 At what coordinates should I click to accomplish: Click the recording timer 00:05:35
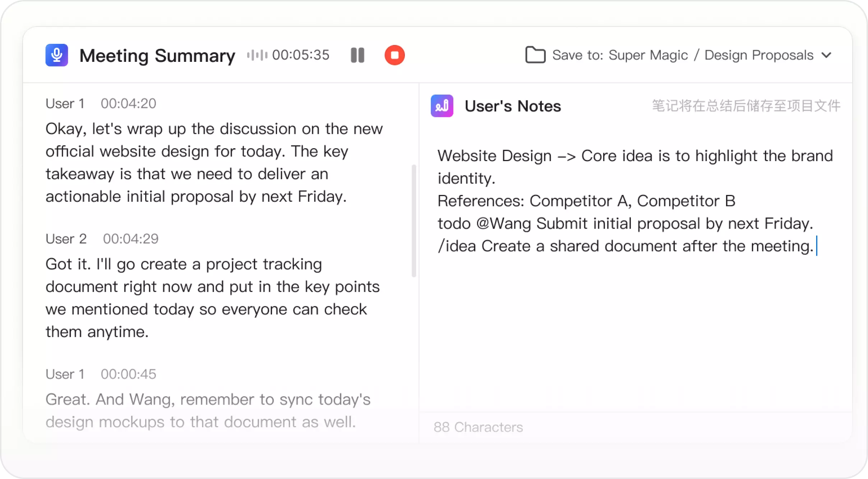301,55
